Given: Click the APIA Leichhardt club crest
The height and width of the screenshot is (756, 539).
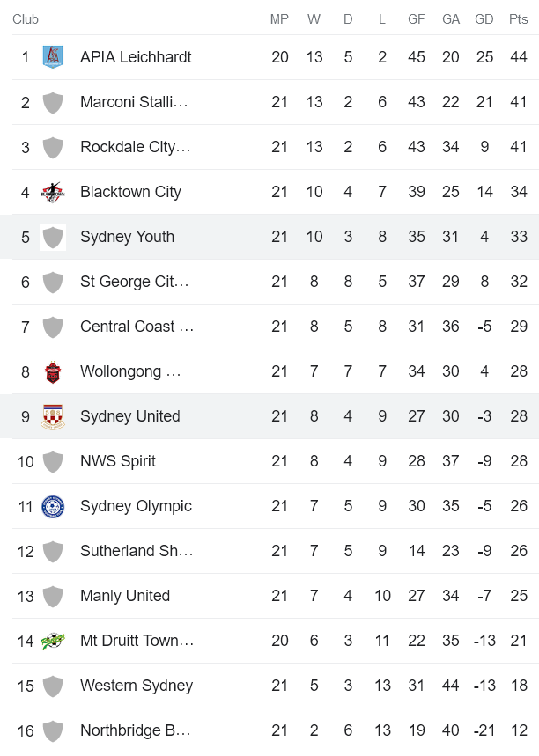Looking at the screenshot, I should [x=53, y=56].
